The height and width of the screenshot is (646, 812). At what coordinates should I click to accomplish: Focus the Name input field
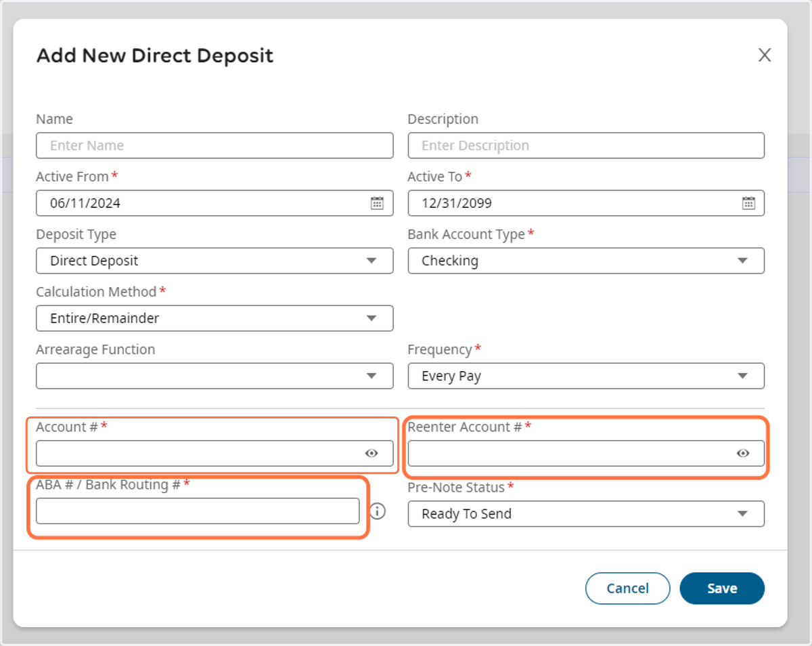pos(215,146)
